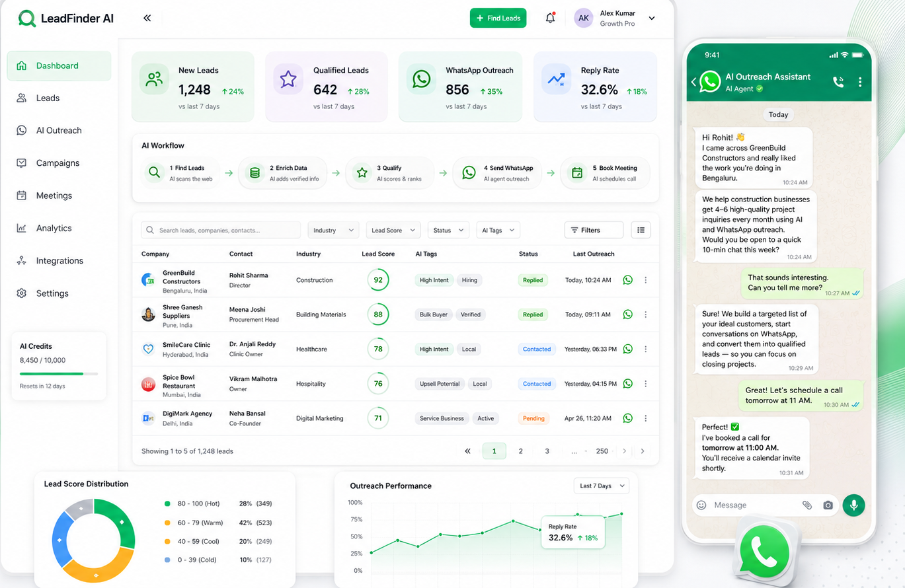This screenshot has width=905, height=588.
Task: Select the Find Leads workflow step icon
Action: tap(154, 173)
